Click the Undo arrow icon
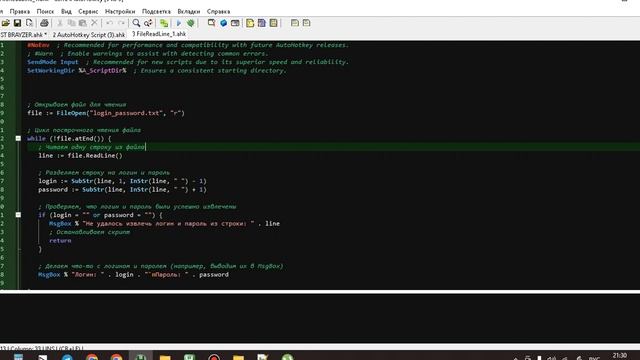The height and width of the screenshot is (360, 640). point(109,23)
